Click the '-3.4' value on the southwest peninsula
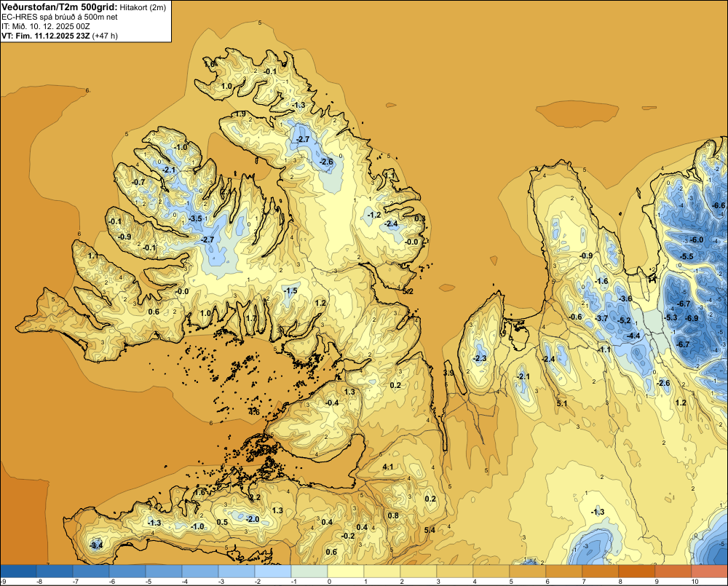 click(96, 545)
